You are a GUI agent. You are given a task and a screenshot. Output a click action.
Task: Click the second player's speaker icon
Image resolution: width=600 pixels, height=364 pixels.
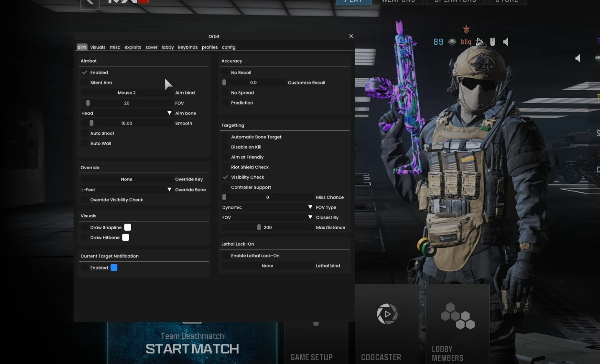pos(578,58)
